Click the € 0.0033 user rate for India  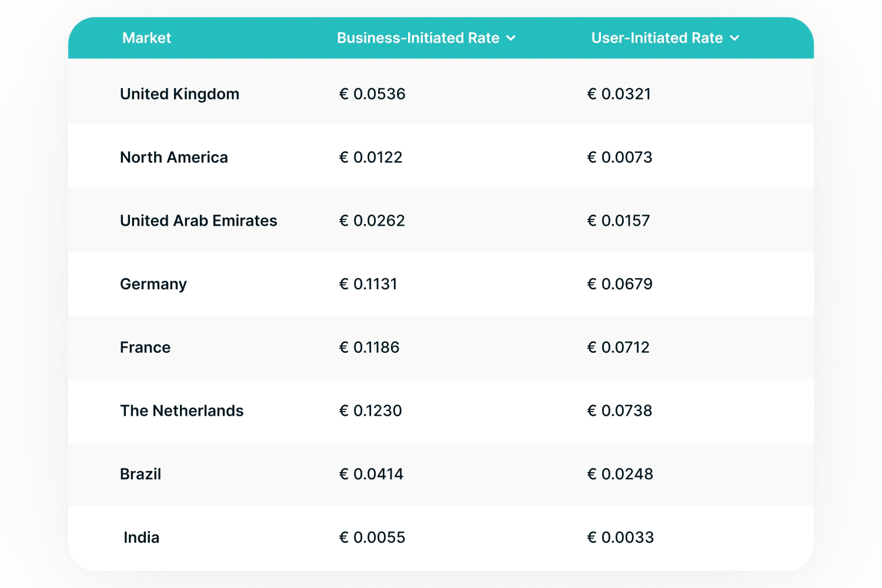[620, 536]
